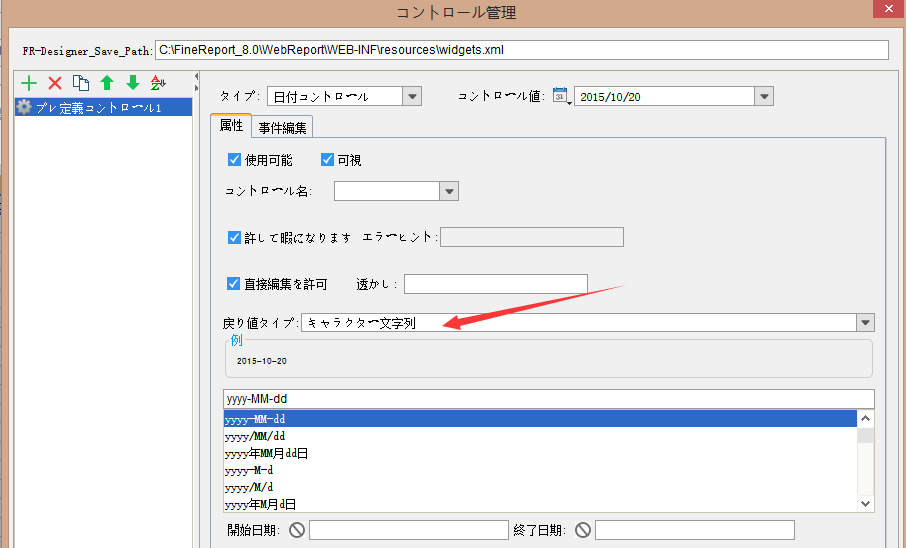Select the yyyy年MM月dd日 format
This screenshot has width=906, height=548.
540,453
